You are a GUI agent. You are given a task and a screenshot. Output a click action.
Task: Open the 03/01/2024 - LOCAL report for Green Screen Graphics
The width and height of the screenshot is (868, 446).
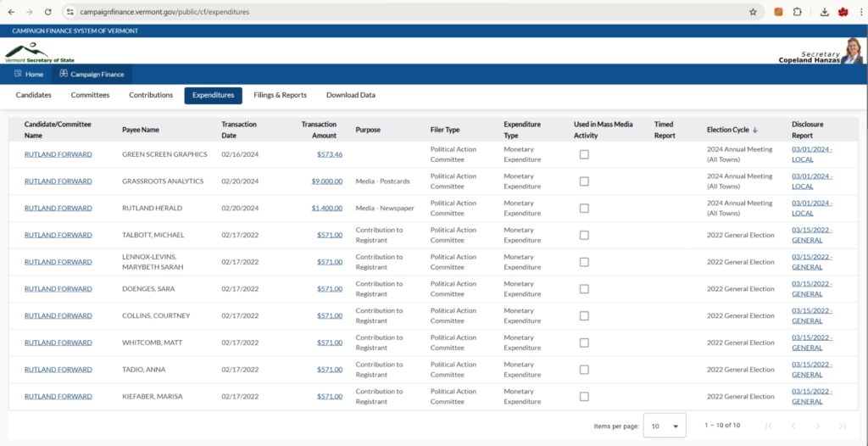point(812,154)
